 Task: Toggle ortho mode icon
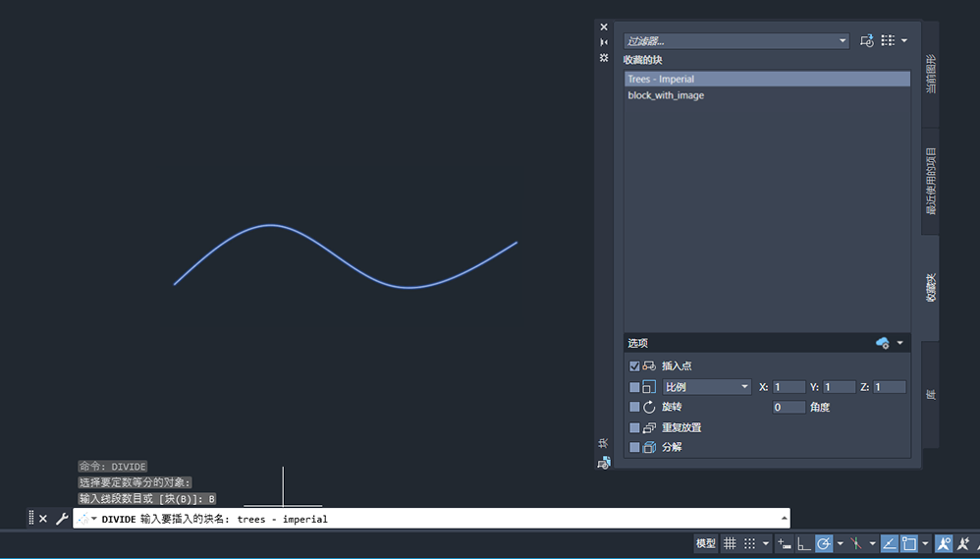tap(804, 543)
